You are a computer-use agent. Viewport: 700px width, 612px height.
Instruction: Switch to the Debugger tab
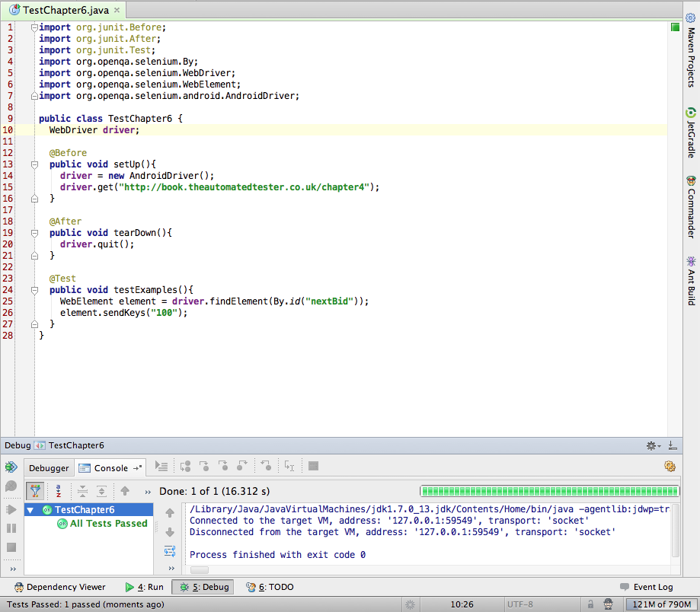coord(49,468)
